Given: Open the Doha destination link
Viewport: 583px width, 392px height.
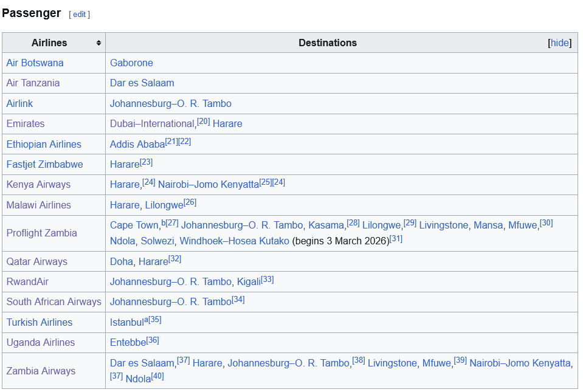Looking at the screenshot, I should coord(122,262).
